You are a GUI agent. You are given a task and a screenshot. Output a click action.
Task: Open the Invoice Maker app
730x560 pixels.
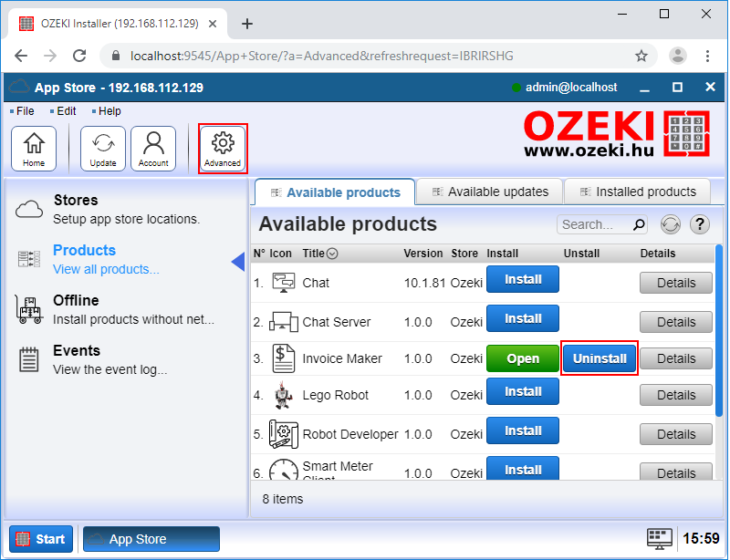pos(523,358)
